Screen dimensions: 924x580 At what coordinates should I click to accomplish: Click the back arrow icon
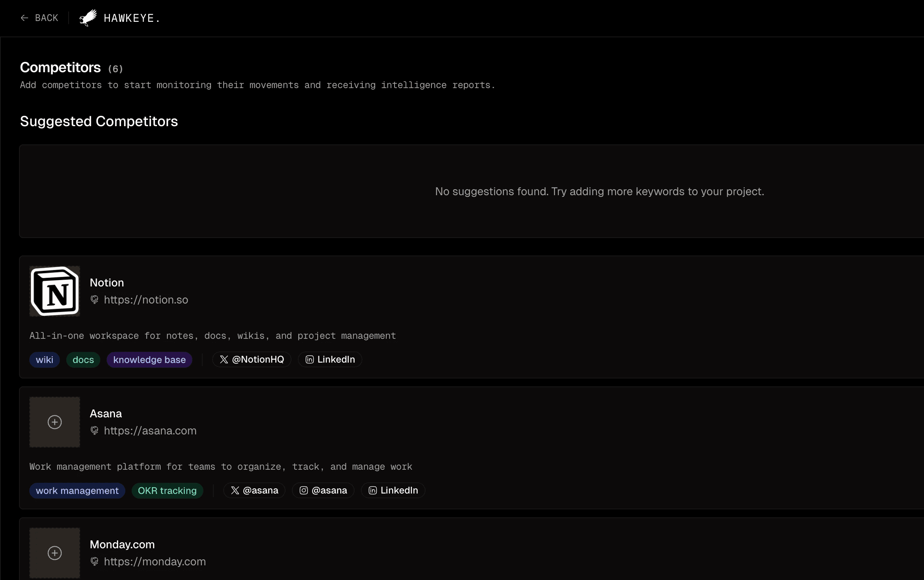(x=25, y=18)
